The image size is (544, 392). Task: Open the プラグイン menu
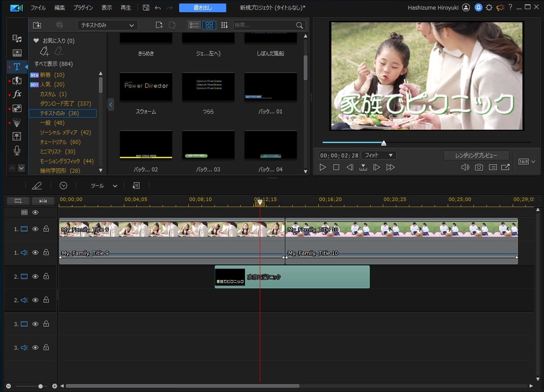pyautogui.click(x=83, y=8)
